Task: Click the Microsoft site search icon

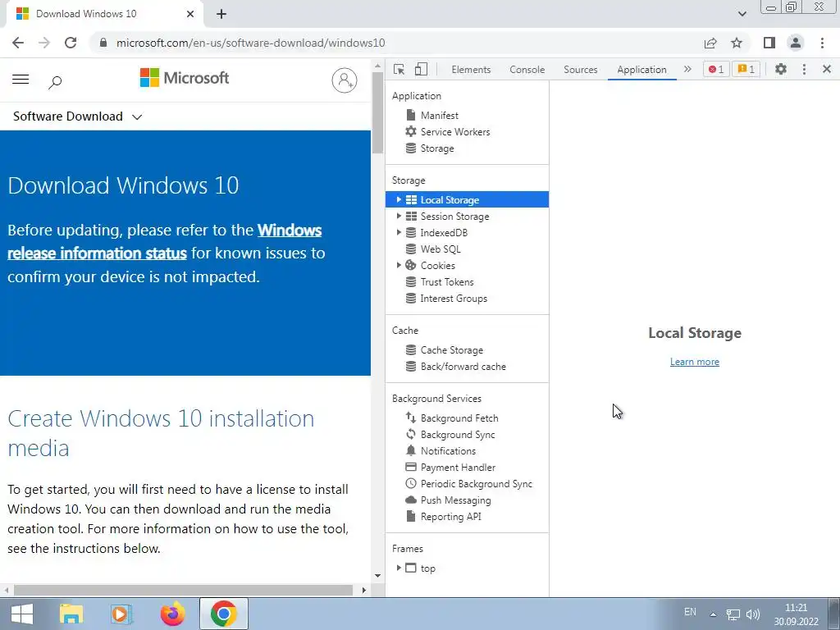Action: point(55,81)
